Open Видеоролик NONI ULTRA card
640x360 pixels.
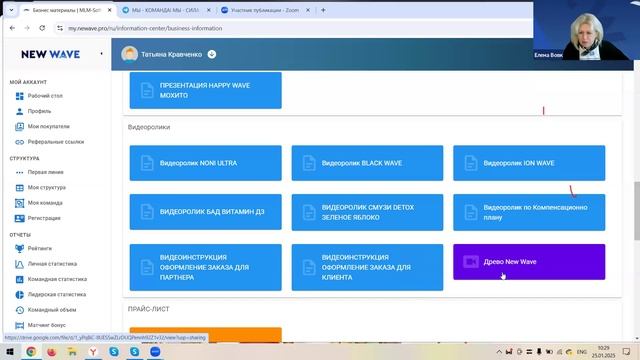click(206, 163)
